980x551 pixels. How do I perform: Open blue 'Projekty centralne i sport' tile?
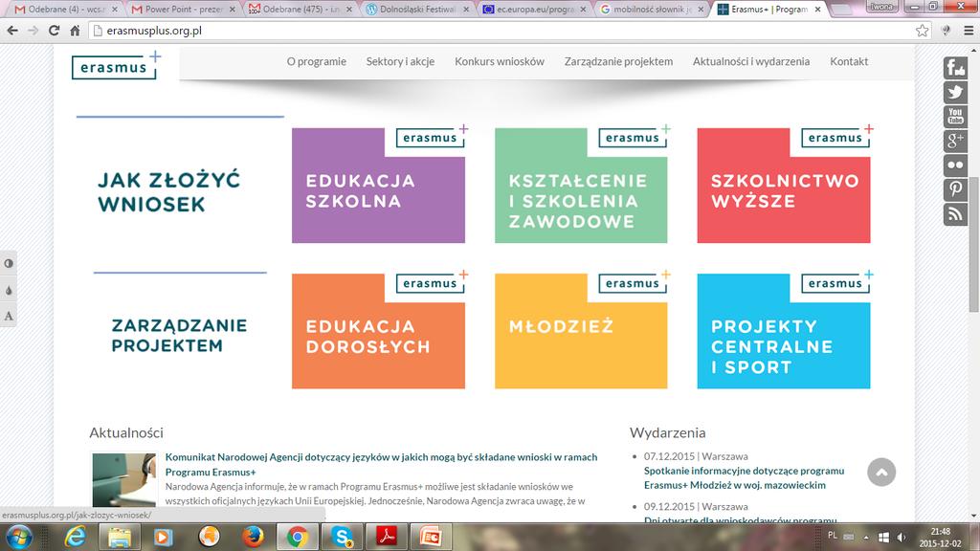click(784, 331)
